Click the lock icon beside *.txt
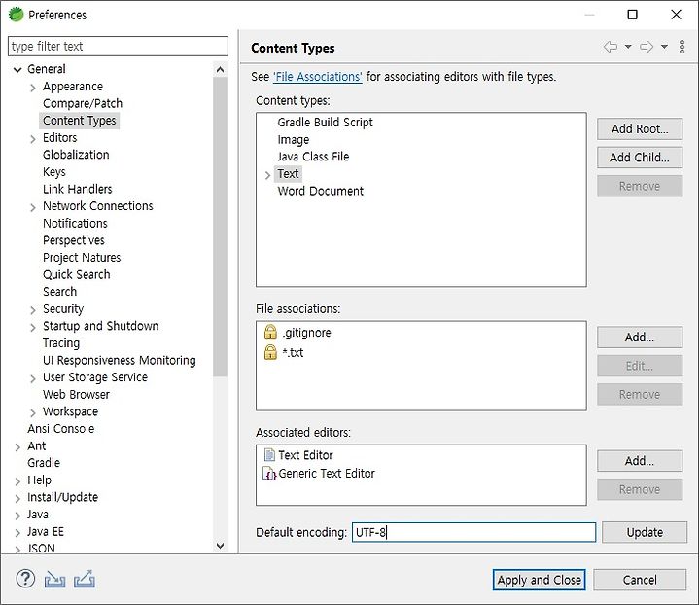Viewport: 700px width, 605px height. (x=270, y=352)
